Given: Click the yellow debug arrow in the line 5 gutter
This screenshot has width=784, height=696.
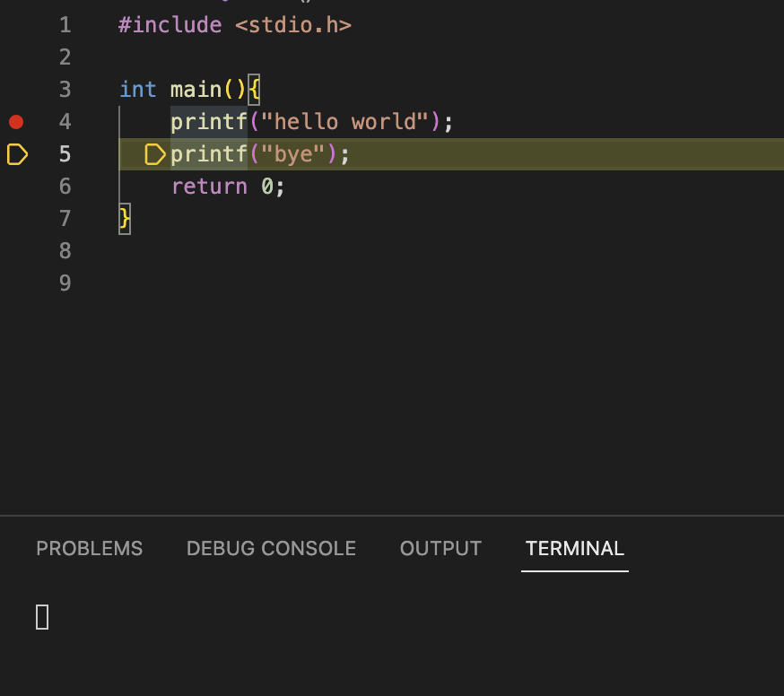Looking at the screenshot, I should pyautogui.click(x=17, y=154).
